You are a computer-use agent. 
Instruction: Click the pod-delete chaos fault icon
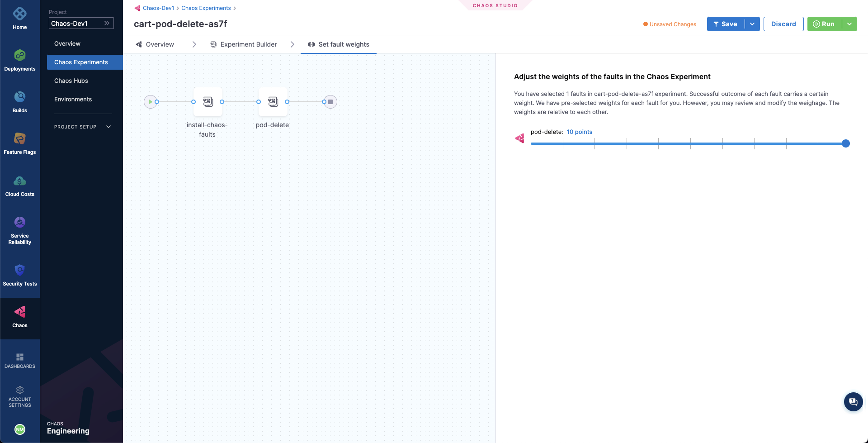click(519, 138)
